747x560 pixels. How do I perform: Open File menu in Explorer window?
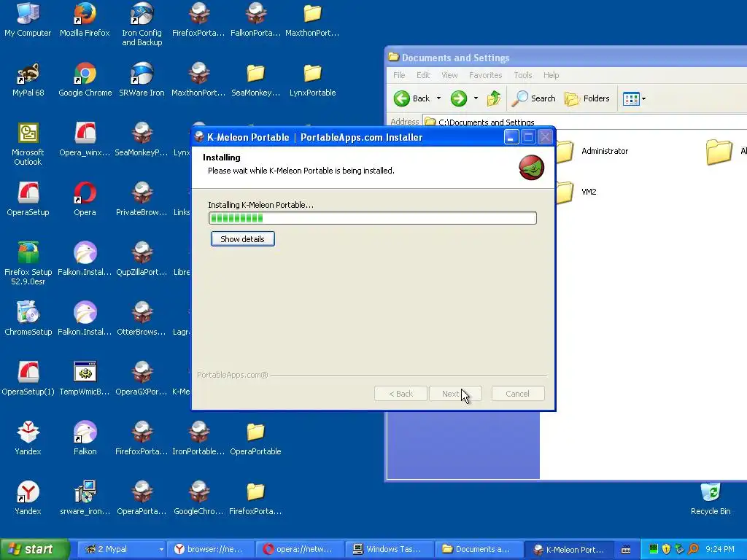tap(399, 75)
